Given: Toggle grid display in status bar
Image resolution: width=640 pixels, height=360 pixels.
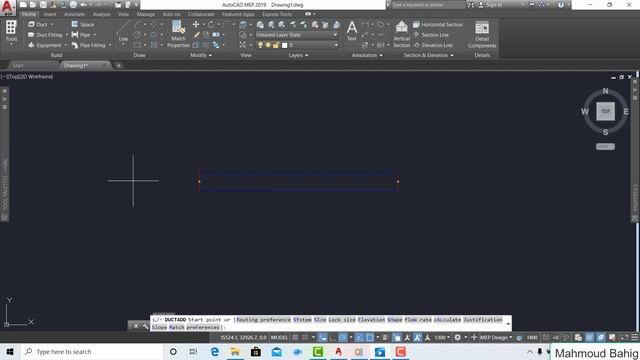Looking at the screenshot, I should click(x=295, y=338).
